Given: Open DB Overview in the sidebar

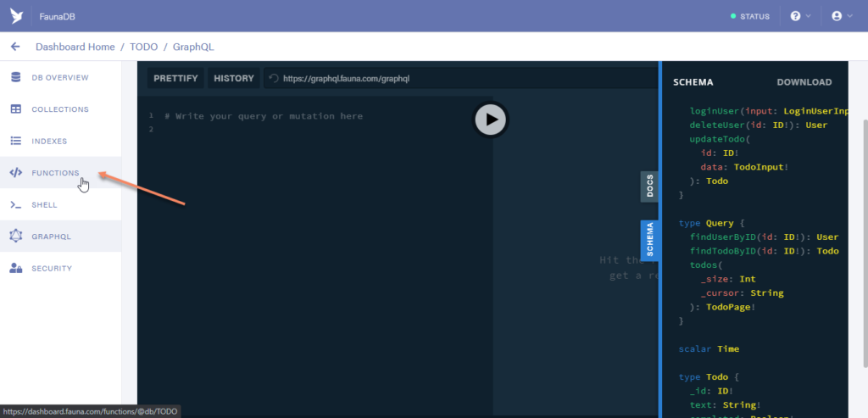Looking at the screenshot, I should 60,77.
